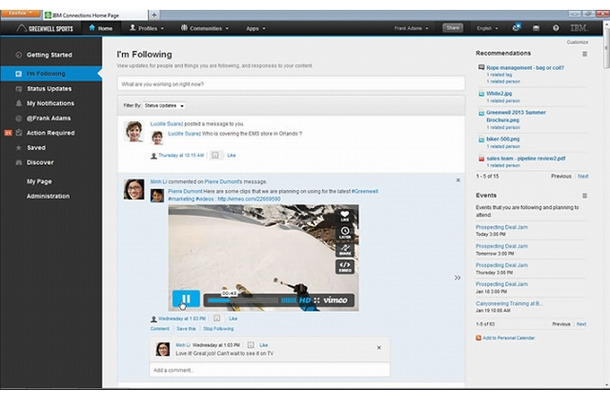Delete Minh Li's comment with X
The image size is (610, 400).
379,348
